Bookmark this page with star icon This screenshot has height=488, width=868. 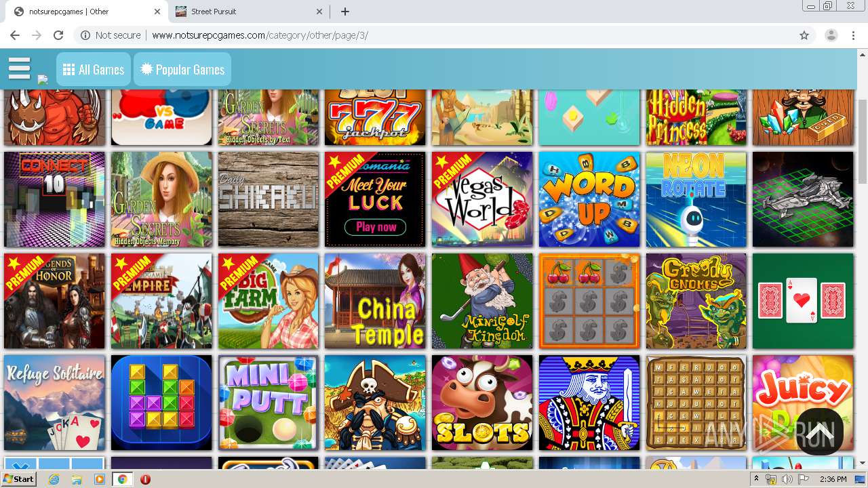click(804, 35)
